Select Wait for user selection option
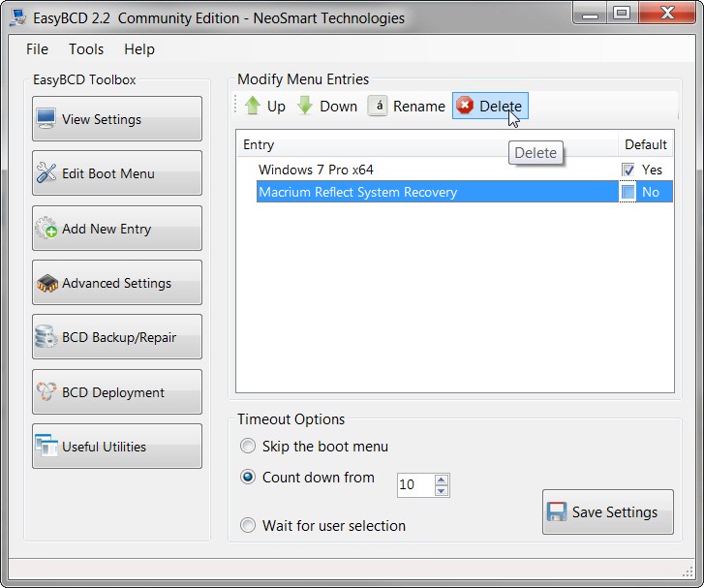The height and width of the screenshot is (588, 704). point(248,525)
